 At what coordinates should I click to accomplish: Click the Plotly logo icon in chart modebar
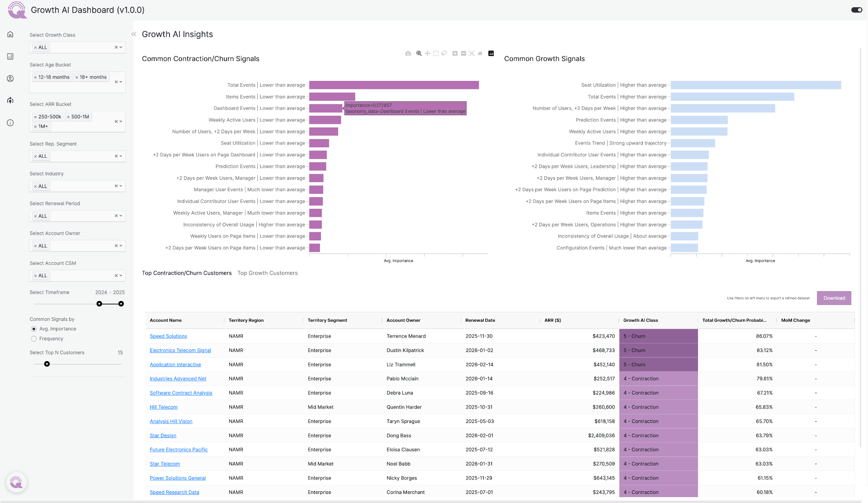pos(491,53)
